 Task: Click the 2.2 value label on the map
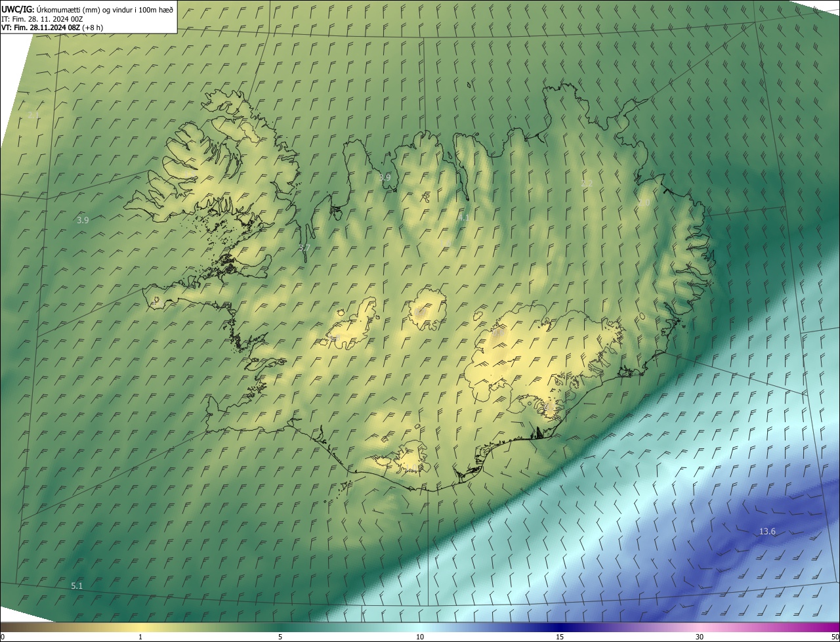[x=587, y=183]
